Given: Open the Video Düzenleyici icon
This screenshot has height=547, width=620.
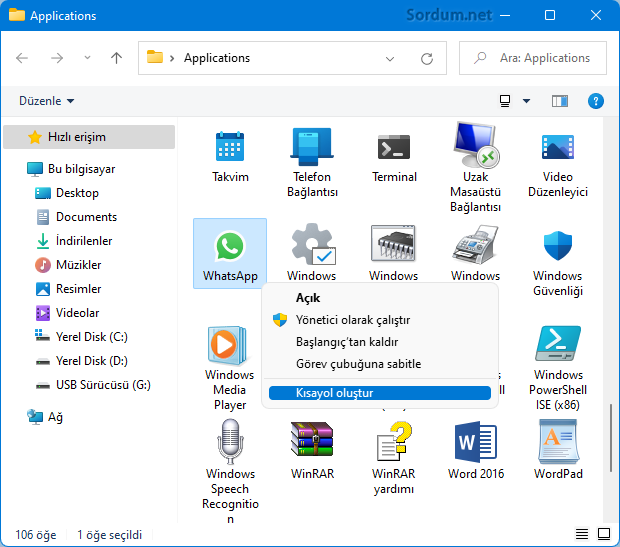Looking at the screenshot, I should [x=558, y=146].
